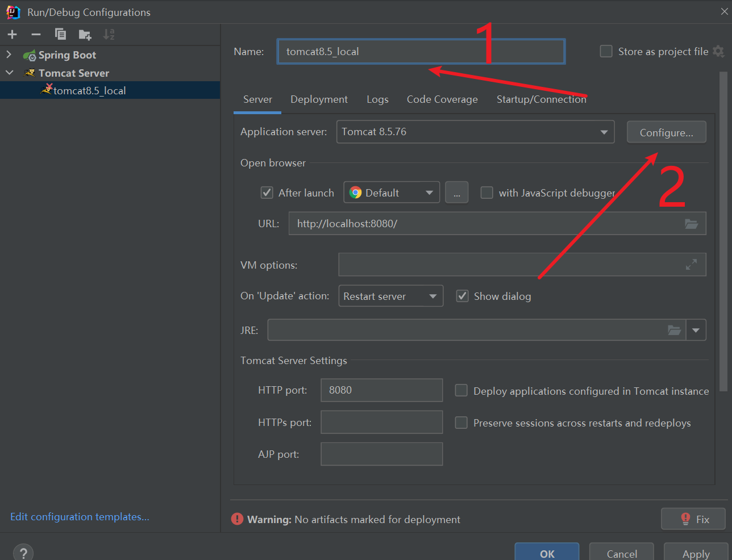Click the Name input field
The image size is (732, 560).
point(421,52)
